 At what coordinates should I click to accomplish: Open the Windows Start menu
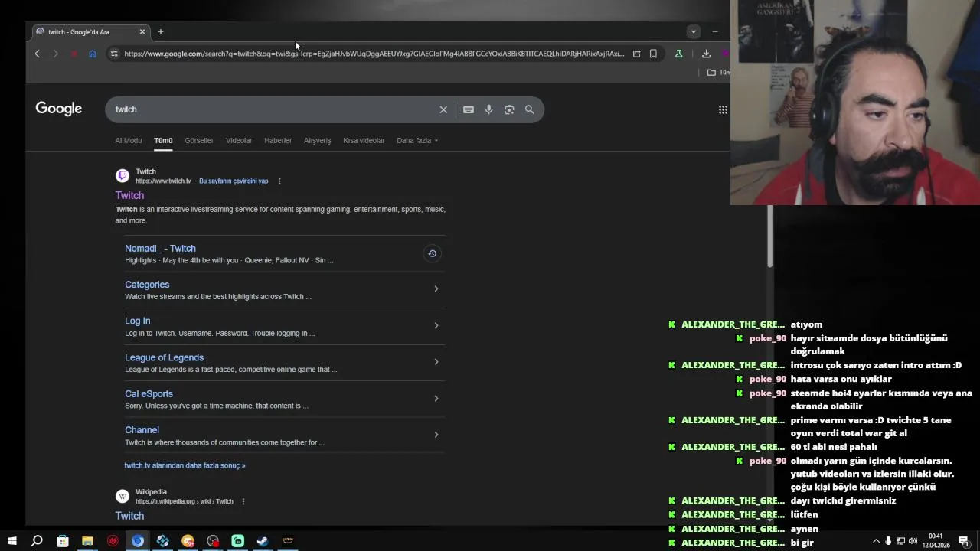(12, 541)
